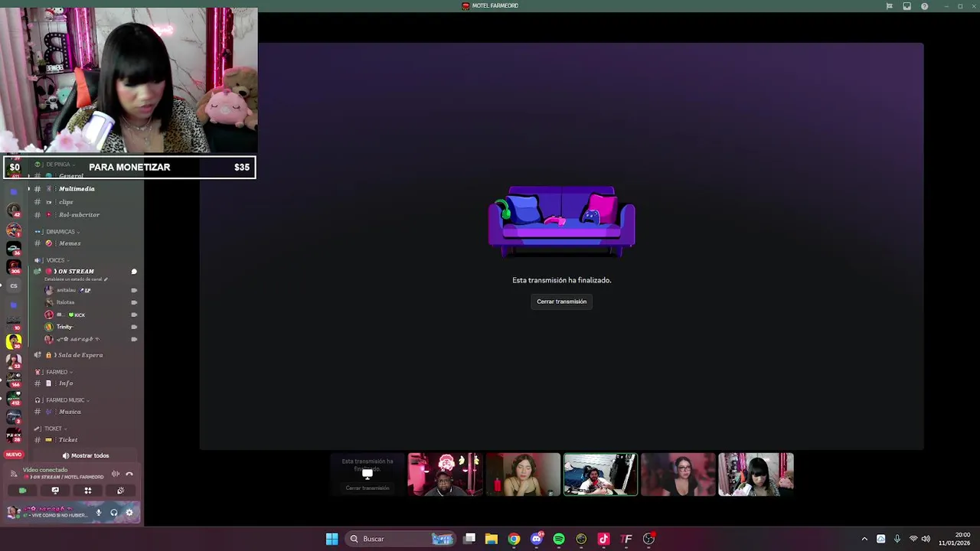Click the Mostrar todos button
The width and height of the screenshot is (980, 551).
[86, 455]
